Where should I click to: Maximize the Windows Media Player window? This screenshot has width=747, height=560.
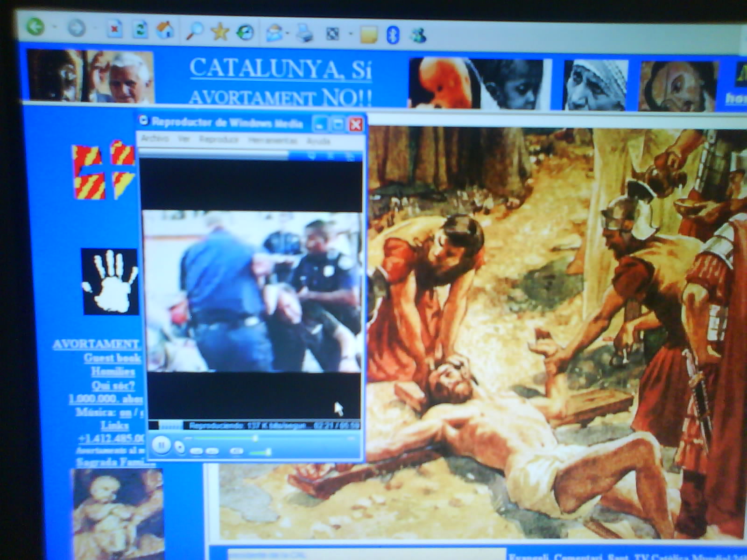(338, 124)
